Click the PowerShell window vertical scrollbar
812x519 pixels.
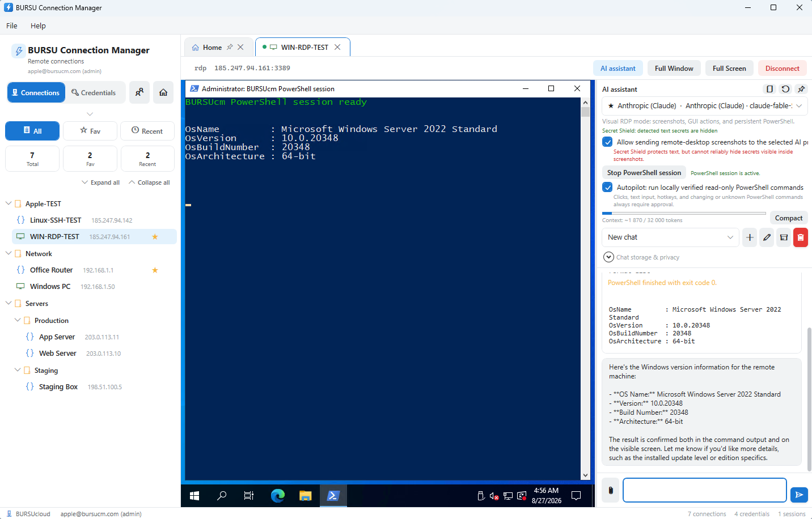(585, 289)
